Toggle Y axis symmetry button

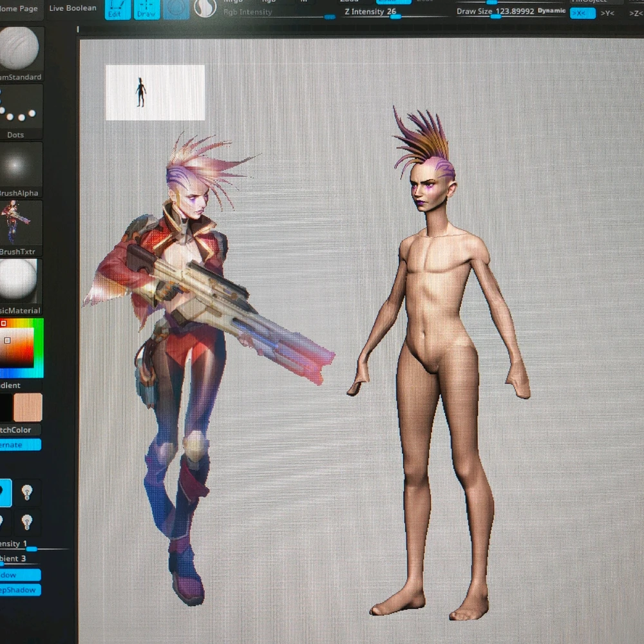(607, 13)
